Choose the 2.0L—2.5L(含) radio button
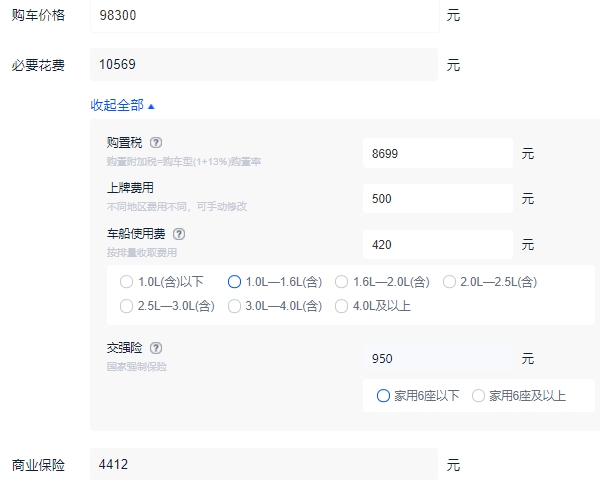This screenshot has width=600, height=480. (x=449, y=282)
